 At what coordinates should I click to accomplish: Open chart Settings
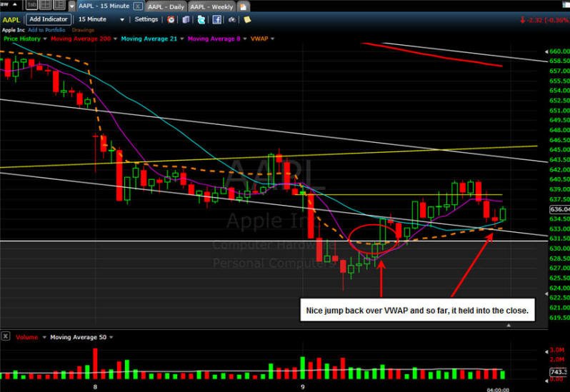[146, 19]
